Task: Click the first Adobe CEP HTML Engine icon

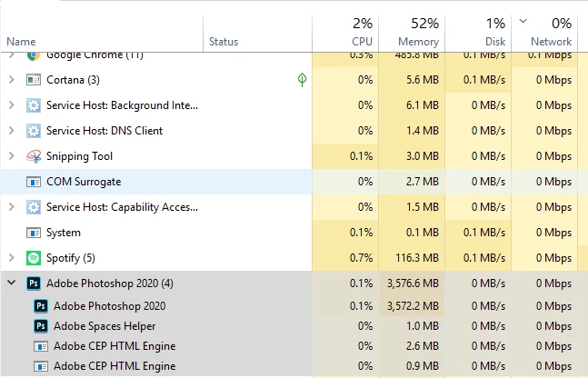Action: tap(41, 346)
